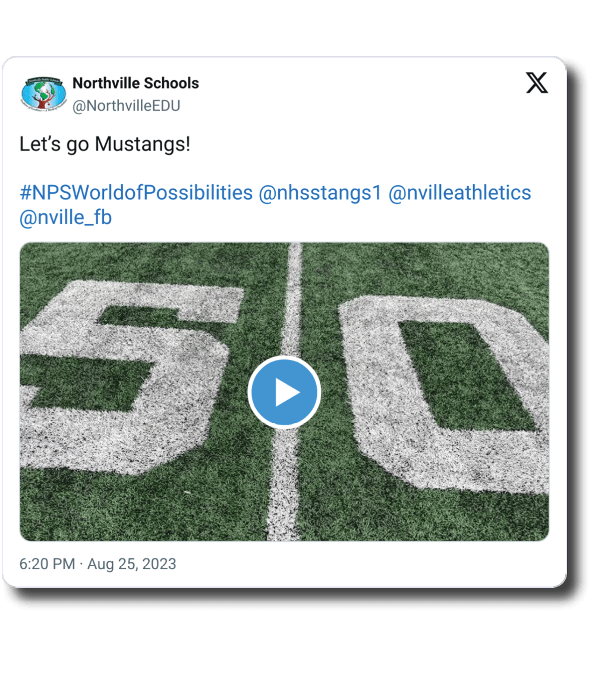Click the 6:20 PM time text
Image resolution: width=592 pixels, height=700 pixels.
pyautogui.click(x=47, y=564)
